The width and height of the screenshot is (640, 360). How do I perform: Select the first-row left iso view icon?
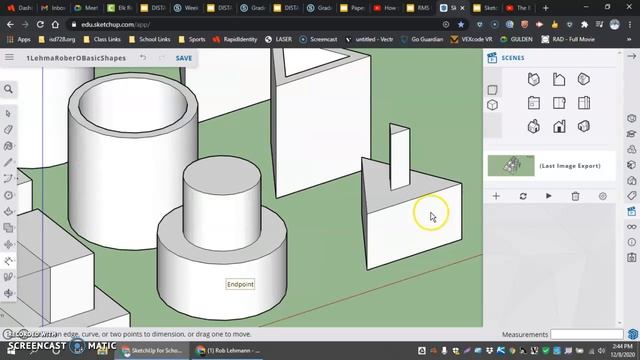[x=534, y=79]
